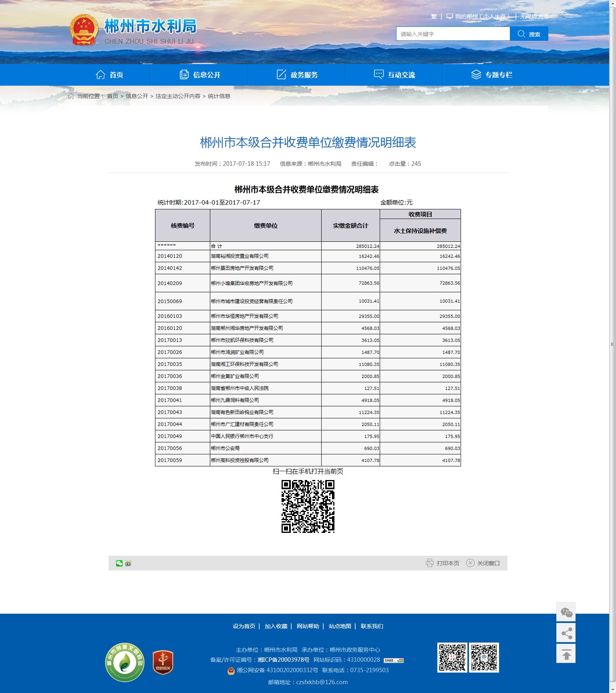Open 互动交流 navigation tab
Screen dimensions: 616x693
pyautogui.click(x=395, y=75)
